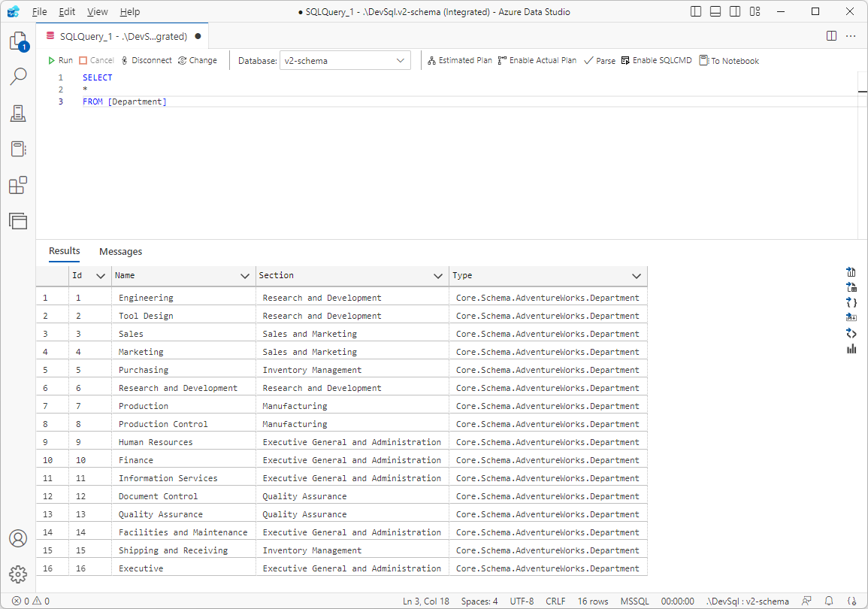This screenshot has width=868, height=609.
Task: Open the Connections server view
Action: (18, 113)
